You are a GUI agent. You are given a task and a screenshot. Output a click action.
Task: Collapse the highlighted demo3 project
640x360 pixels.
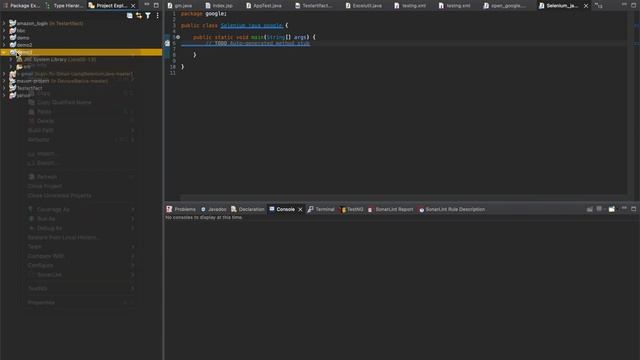coord(4,52)
